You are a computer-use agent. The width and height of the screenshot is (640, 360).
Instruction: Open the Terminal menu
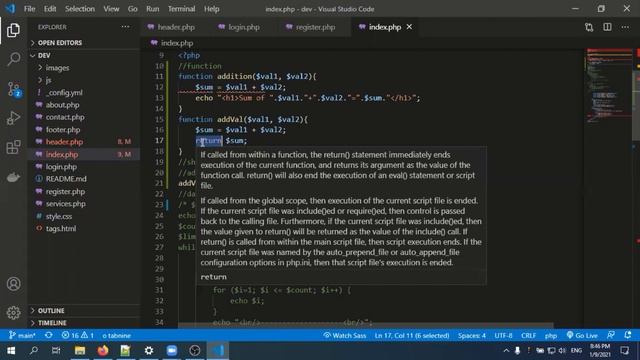click(182, 9)
